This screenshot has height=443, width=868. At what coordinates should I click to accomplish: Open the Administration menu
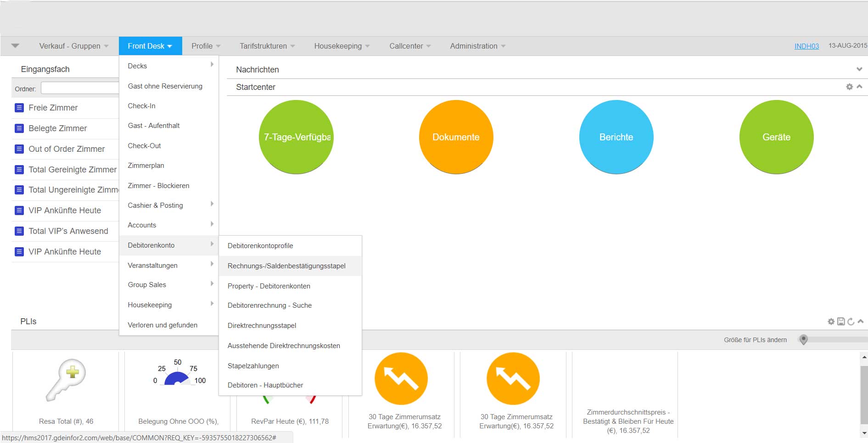pos(477,46)
